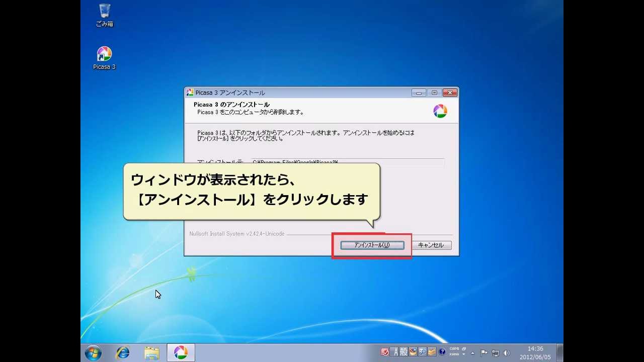The image size is (644, 362).
Task: Launch Internet Explorer from taskbar
Action: (122, 352)
